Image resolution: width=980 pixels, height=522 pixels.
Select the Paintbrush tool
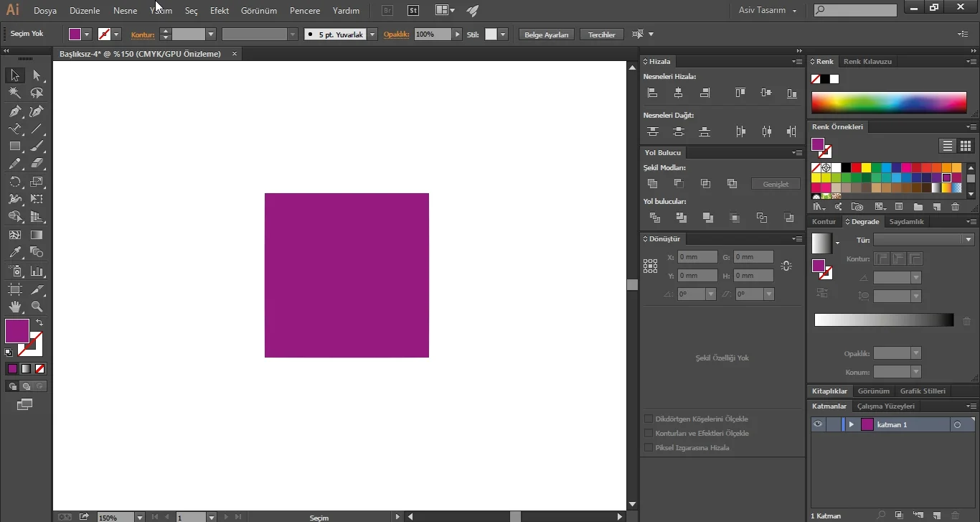coord(37,146)
